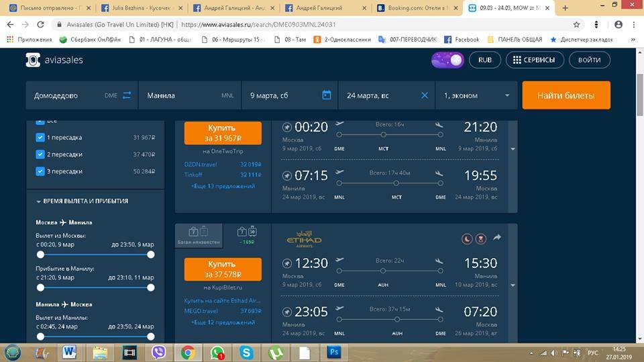The image size is (644, 362).
Task: Click the Найти билеты search button
Action: click(566, 95)
